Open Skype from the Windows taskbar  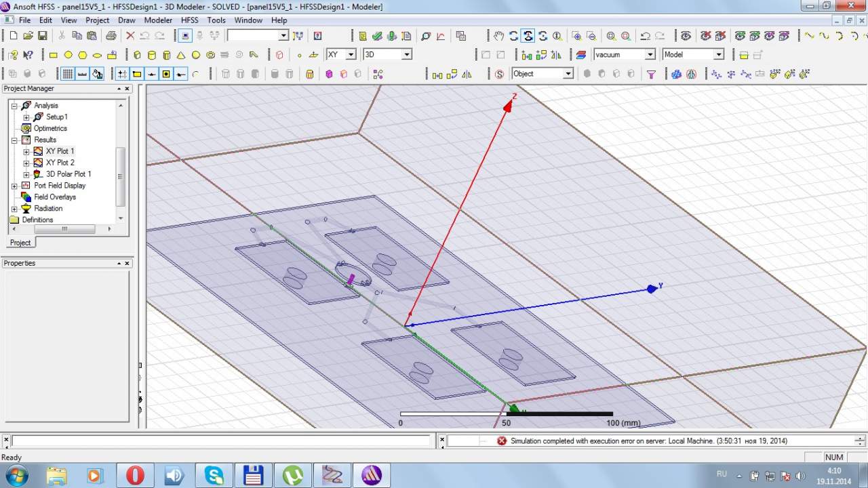pos(214,475)
